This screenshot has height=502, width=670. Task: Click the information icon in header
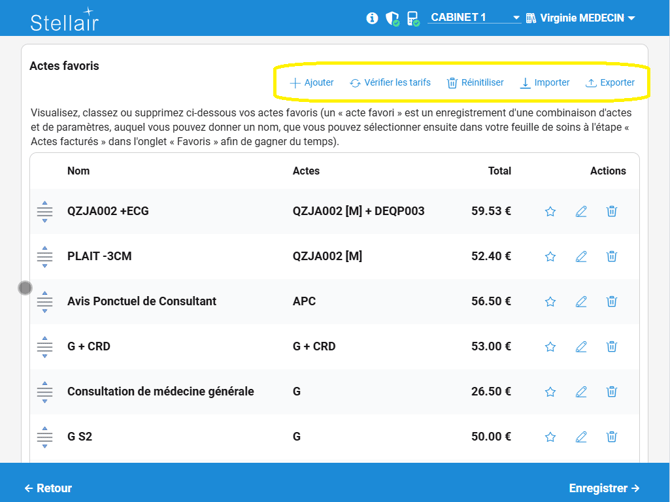pyautogui.click(x=372, y=18)
